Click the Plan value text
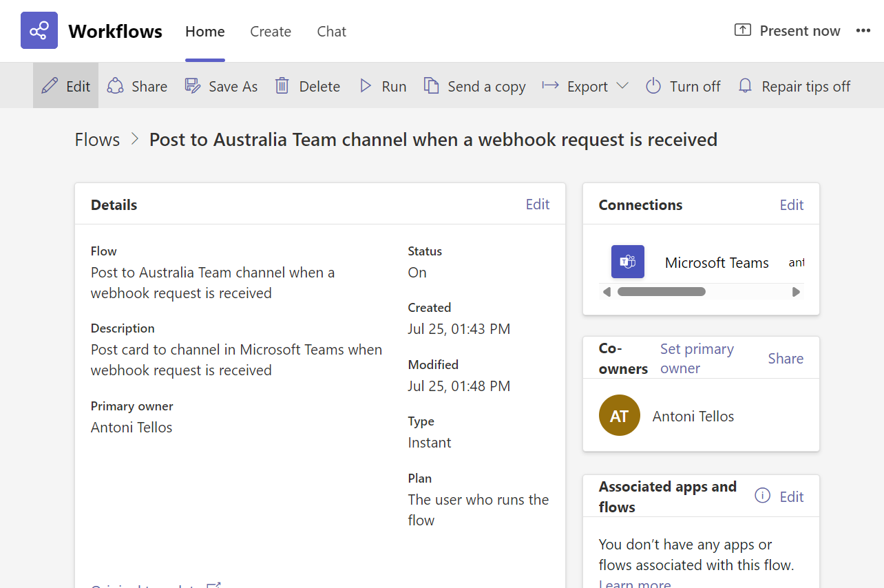884x588 pixels. [478, 510]
